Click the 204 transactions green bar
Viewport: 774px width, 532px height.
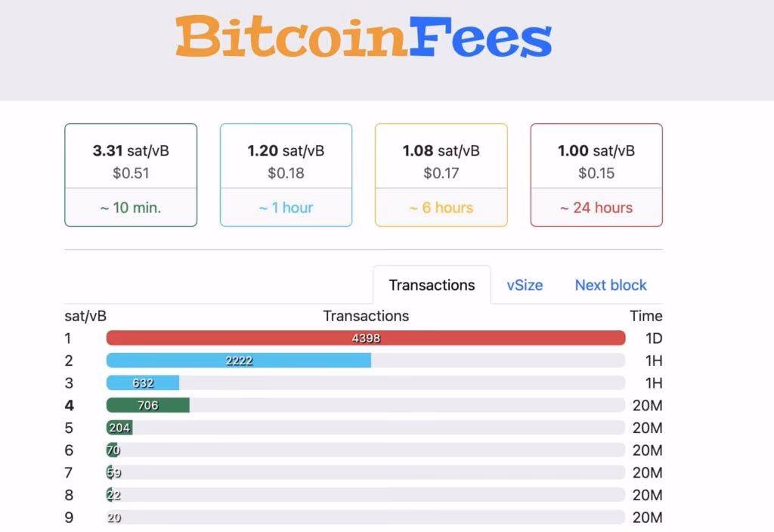[121, 428]
